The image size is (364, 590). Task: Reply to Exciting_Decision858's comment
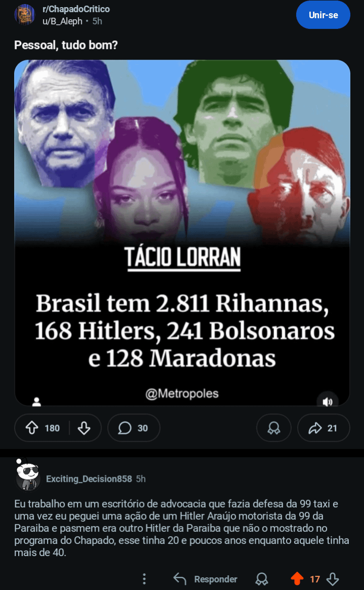click(x=206, y=579)
